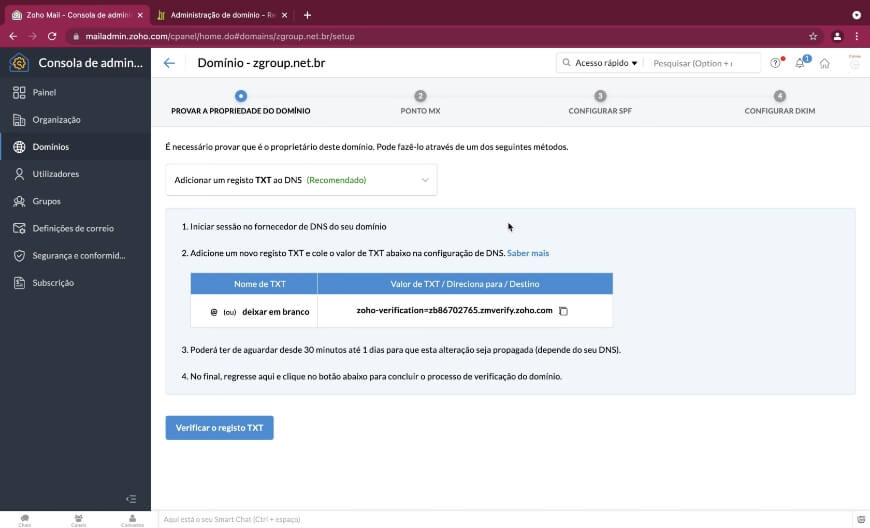Open Chats in the bottom bar
This screenshot has width=870, height=528.
click(24, 519)
